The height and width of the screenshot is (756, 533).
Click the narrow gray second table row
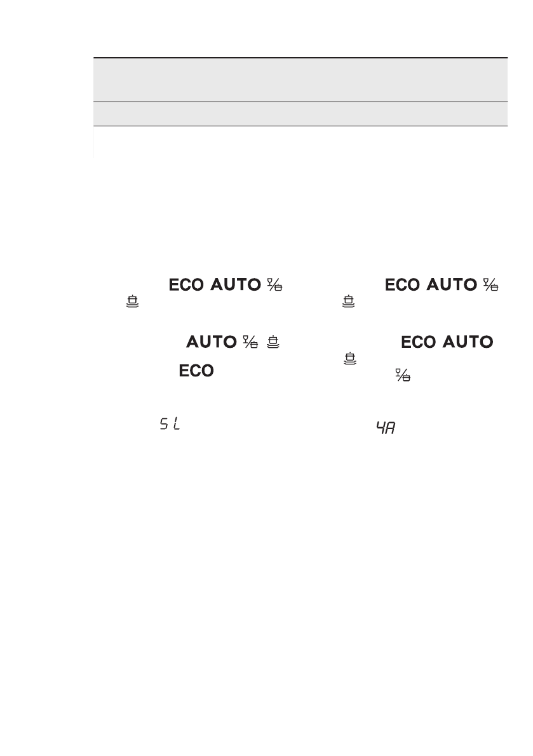(x=300, y=114)
